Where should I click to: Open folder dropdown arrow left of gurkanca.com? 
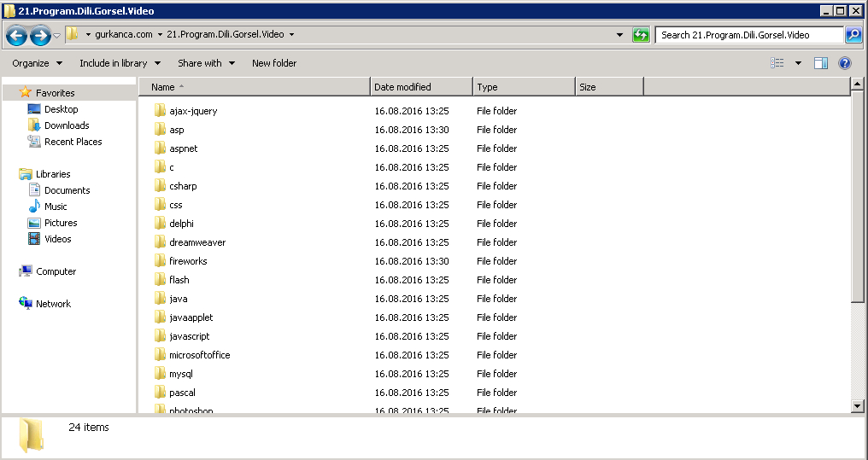tap(88, 34)
